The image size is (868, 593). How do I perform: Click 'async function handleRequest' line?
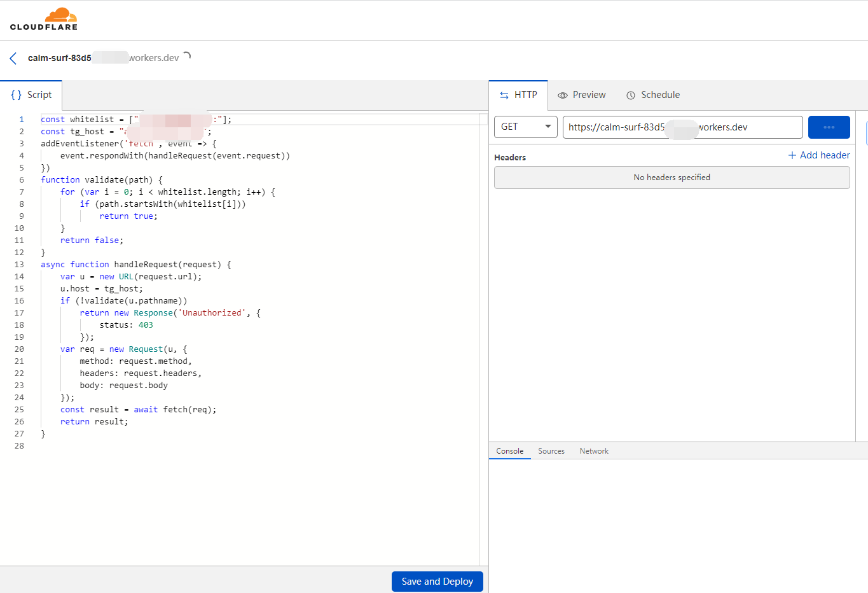(x=136, y=265)
